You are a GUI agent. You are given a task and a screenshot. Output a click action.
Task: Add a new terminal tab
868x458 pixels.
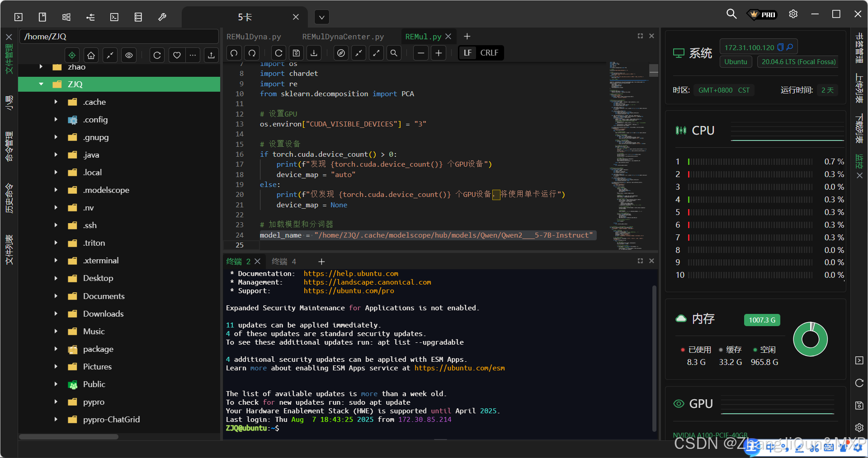click(321, 262)
